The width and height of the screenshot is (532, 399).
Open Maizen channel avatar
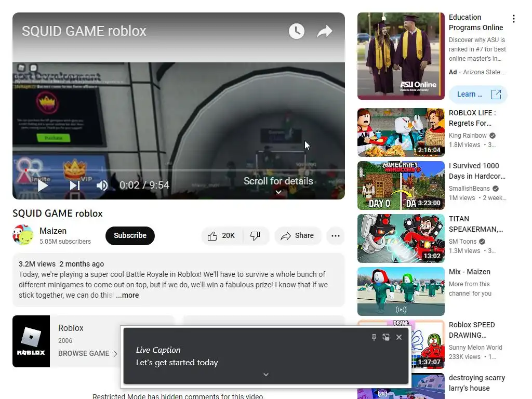(x=23, y=235)
